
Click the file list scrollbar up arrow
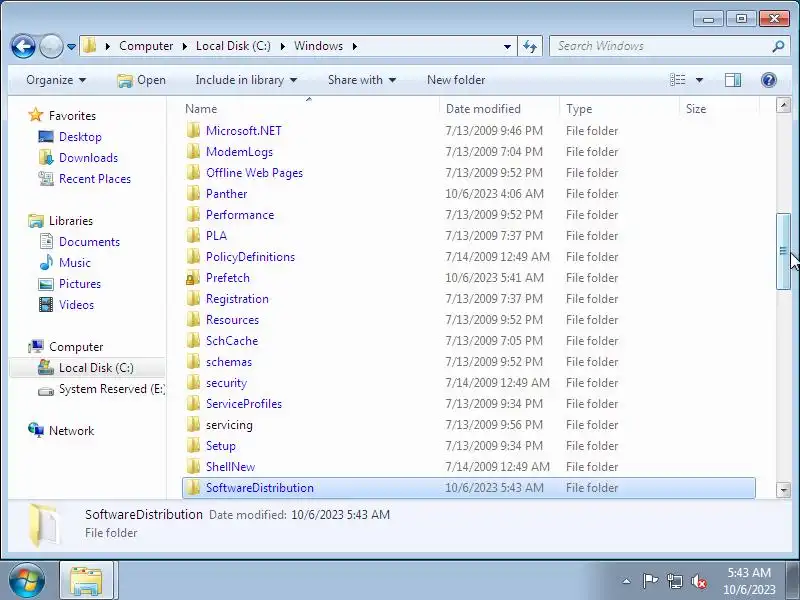pos(783,105)
